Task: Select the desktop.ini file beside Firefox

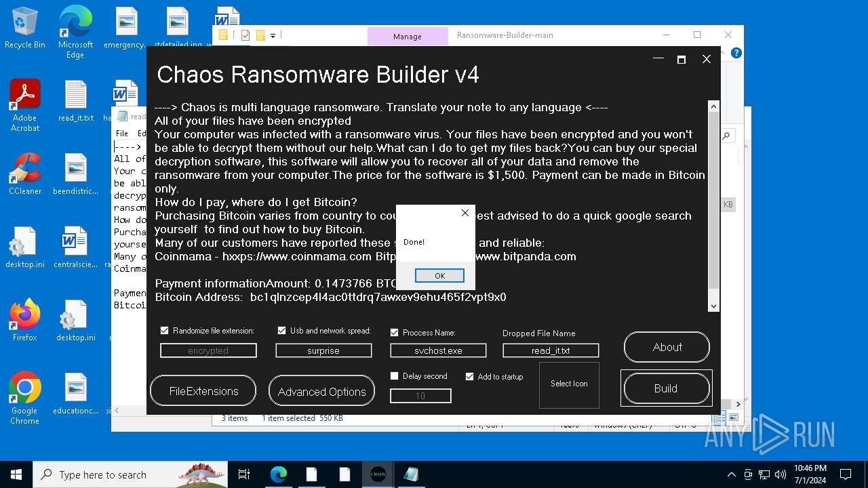Action: coord(76,321)
